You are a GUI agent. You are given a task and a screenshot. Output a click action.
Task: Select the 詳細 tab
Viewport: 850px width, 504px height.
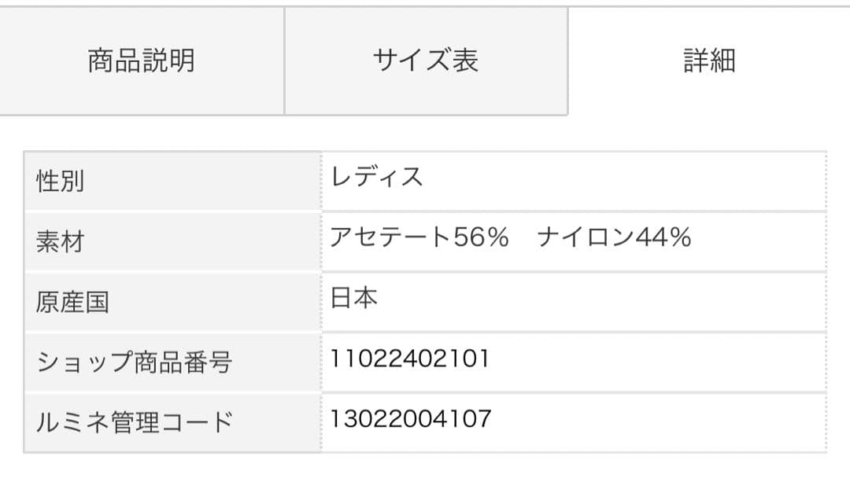709,61
